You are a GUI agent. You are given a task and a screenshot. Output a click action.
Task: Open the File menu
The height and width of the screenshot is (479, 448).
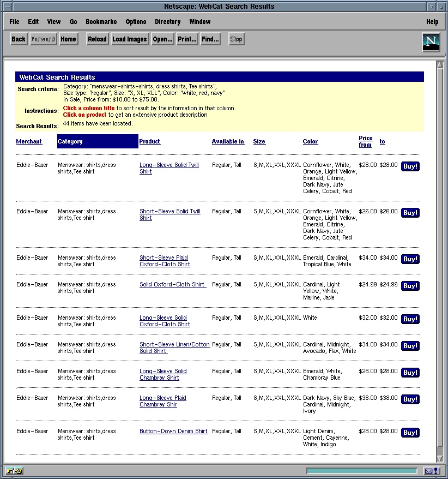click(14, 22)
